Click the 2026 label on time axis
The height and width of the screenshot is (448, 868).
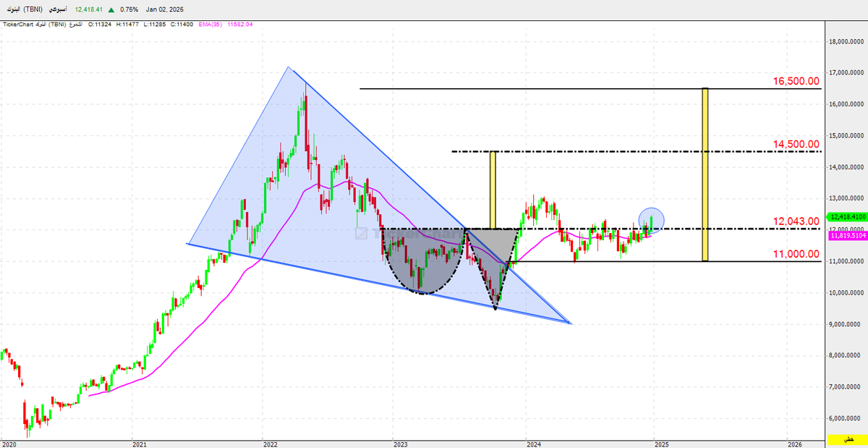tap(794, 443)
